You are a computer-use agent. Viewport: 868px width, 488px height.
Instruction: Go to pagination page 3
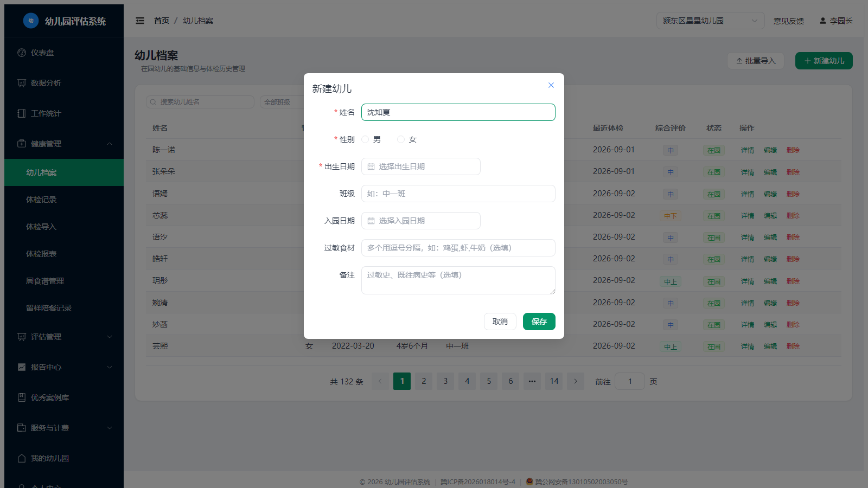pyautogui.click(x=445, y=381)
